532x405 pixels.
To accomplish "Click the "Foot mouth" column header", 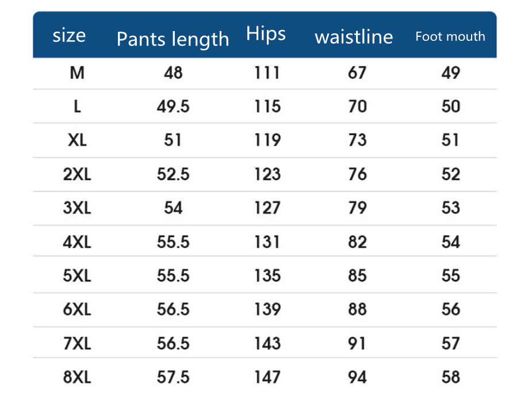I will click(x=450, y=36).
